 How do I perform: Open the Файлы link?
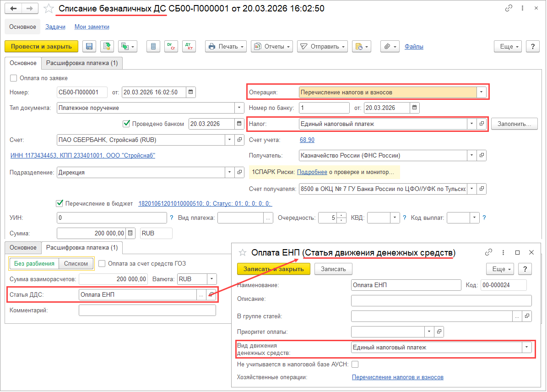coord(414,46)
